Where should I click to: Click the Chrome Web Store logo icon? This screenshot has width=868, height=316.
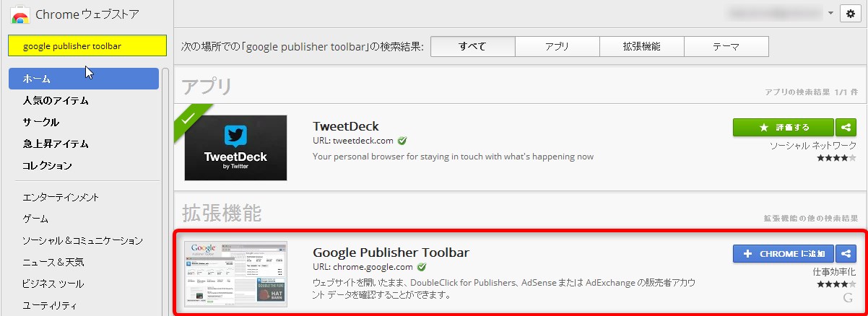click(19, 14)
